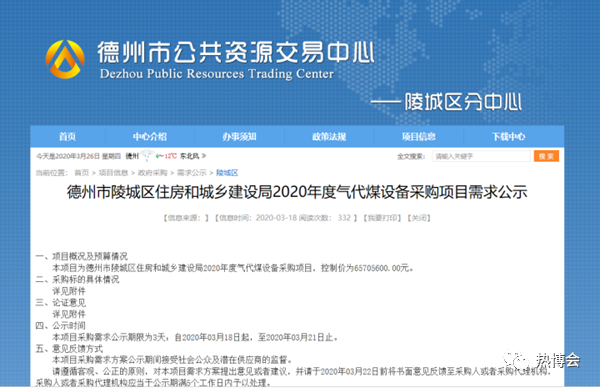Expand weather details with the » arrow
This screenshot has width=600, height=388.
pyautogui.click(x=204, y=156)
